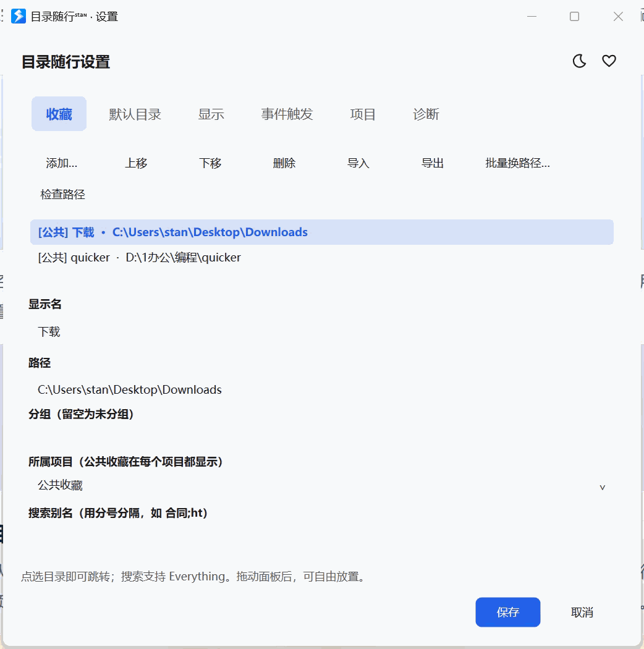Viewport: 644px width, 649px height.
Task: Open the 项目 tab
Action: [363, 114]
